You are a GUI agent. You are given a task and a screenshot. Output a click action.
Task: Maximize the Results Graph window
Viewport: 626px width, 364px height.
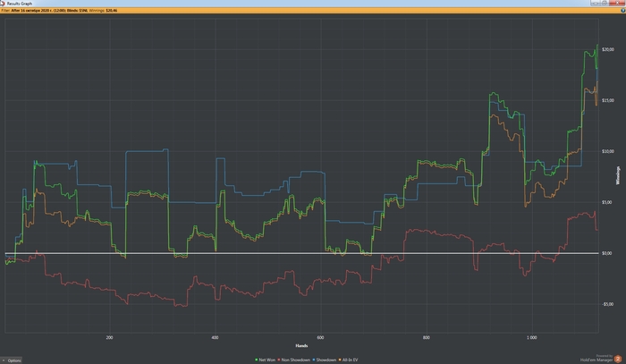pyautogui.click(x=605, y=3)
